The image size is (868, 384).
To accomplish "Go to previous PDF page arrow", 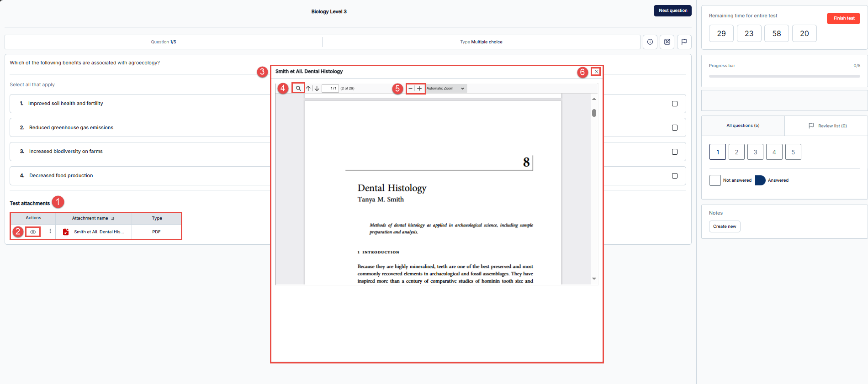I will coord(308,89).
